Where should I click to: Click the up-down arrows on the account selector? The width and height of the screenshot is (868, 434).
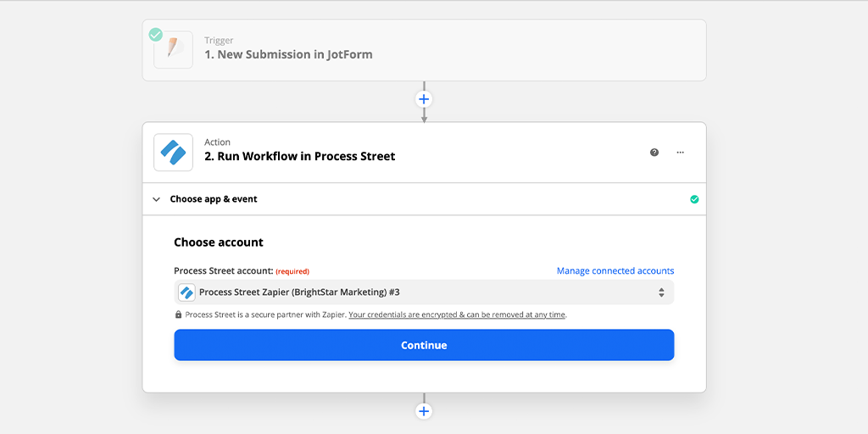point(661,292)
